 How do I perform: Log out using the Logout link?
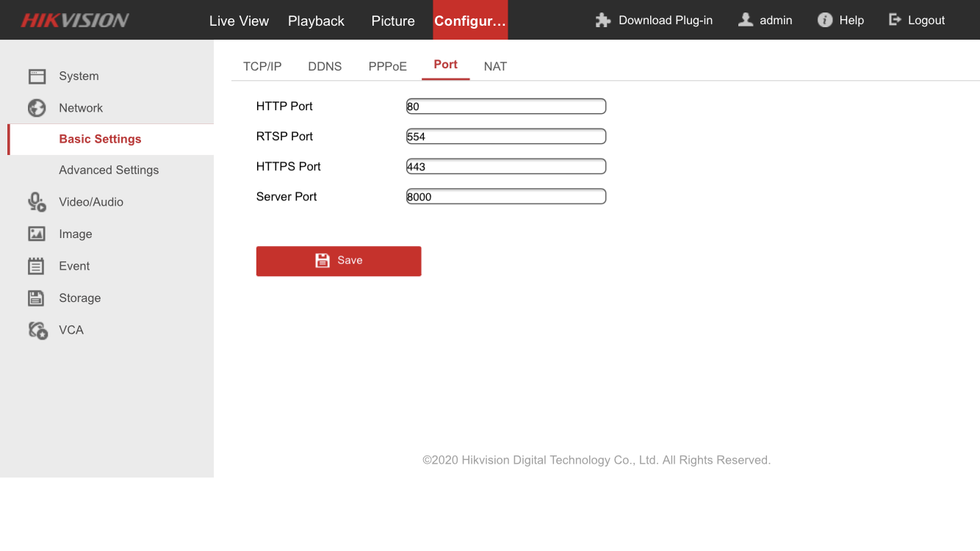coord(917,21)
